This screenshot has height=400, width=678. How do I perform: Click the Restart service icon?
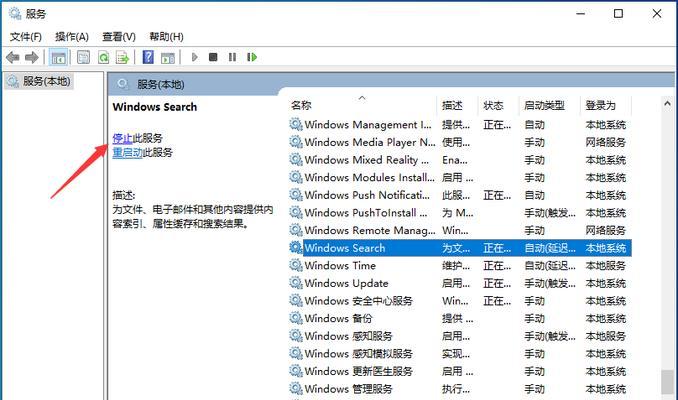(x=252, y=57)
